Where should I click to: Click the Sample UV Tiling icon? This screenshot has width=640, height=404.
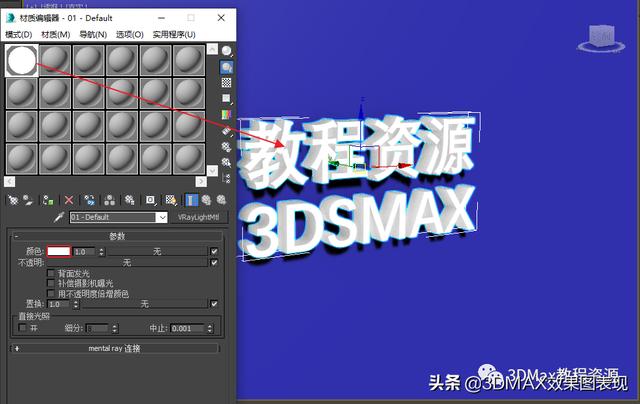(x=227, y=99)
